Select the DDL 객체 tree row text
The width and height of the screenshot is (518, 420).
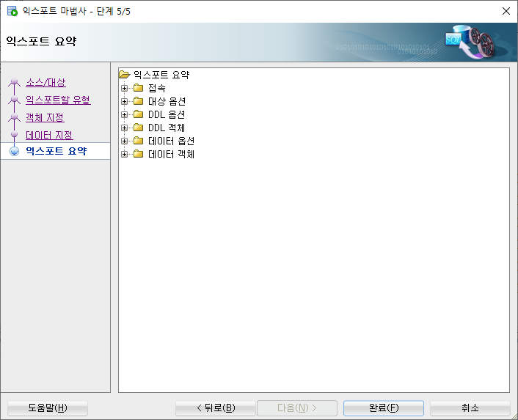(167, 128)
